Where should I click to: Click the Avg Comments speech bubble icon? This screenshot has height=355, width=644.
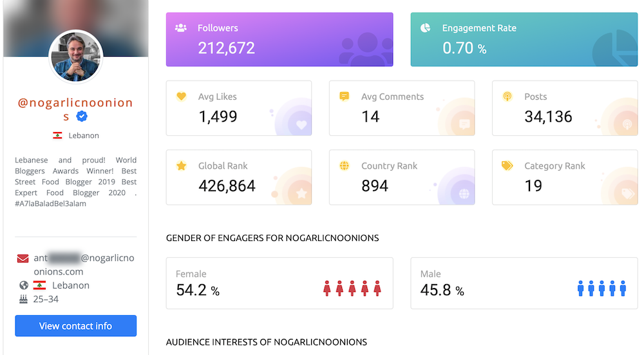[x=344, y=97]
